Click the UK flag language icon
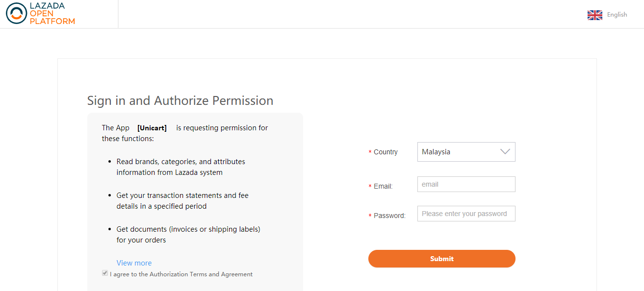Viewport: 644px width, 291px height. [x=594, y=15]
